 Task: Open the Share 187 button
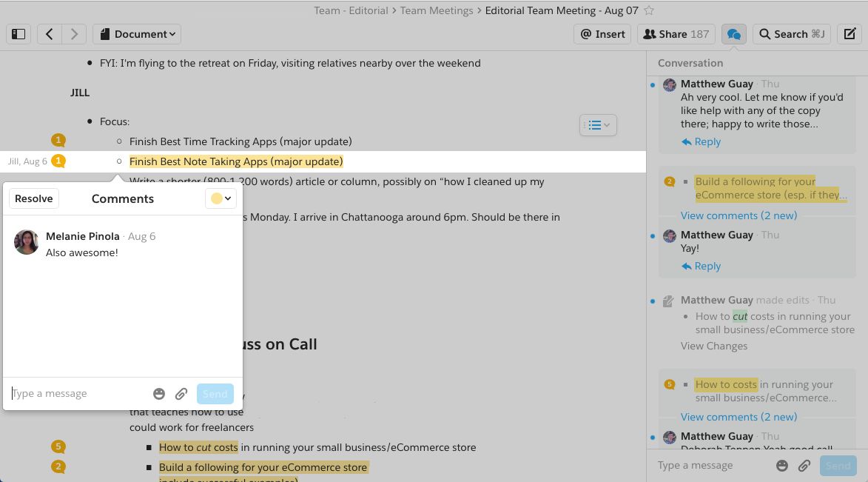[x=676, y=34]
